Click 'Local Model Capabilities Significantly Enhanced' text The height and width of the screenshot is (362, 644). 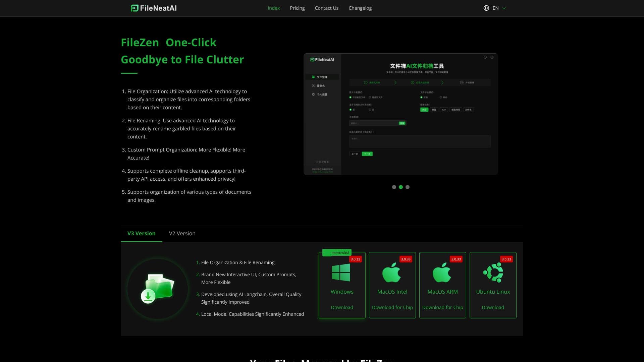click(x=253, y=314)
